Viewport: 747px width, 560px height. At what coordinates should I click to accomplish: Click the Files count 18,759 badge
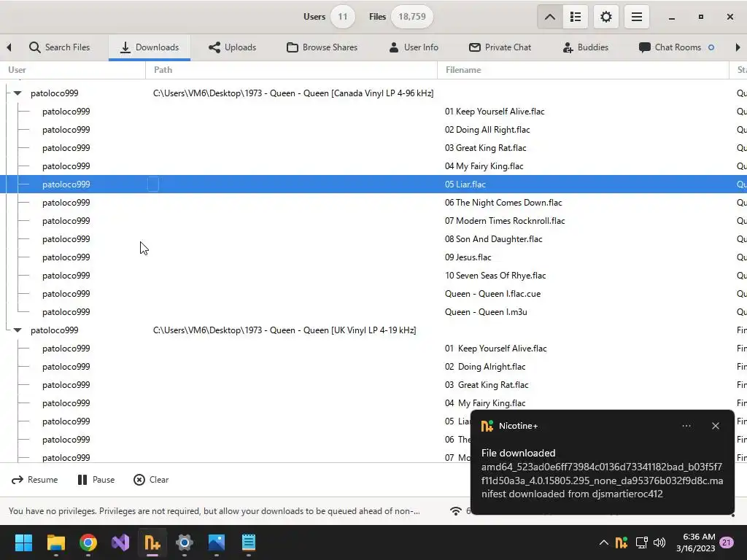pos(412,17)
